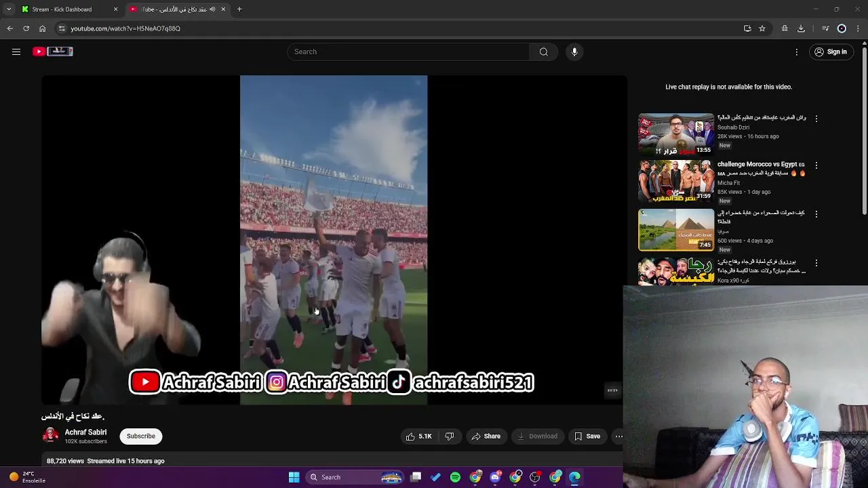
Task: Save video to a playlist
Action: point(587,436)
